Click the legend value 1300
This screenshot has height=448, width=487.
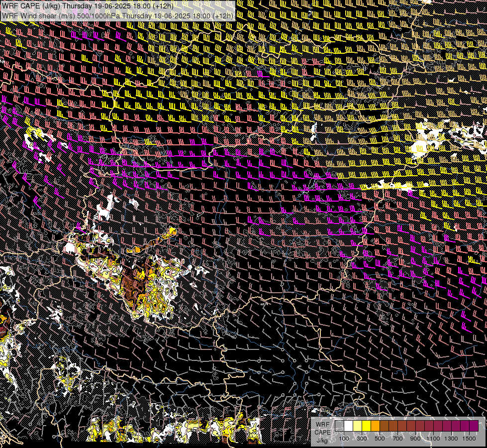451,439
